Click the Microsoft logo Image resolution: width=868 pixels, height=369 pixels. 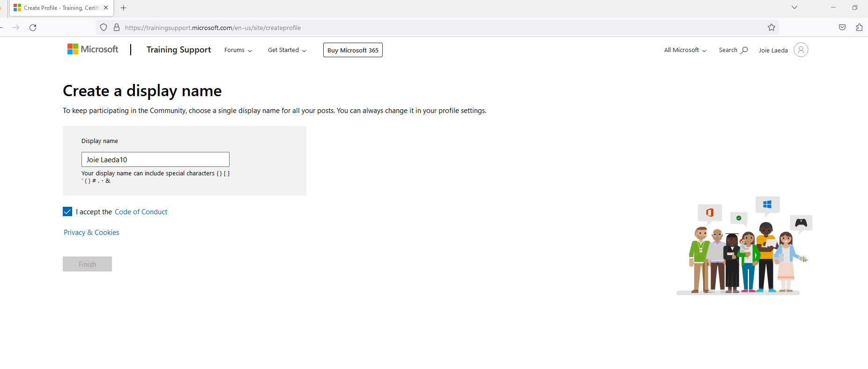click(x=93, y=49)
